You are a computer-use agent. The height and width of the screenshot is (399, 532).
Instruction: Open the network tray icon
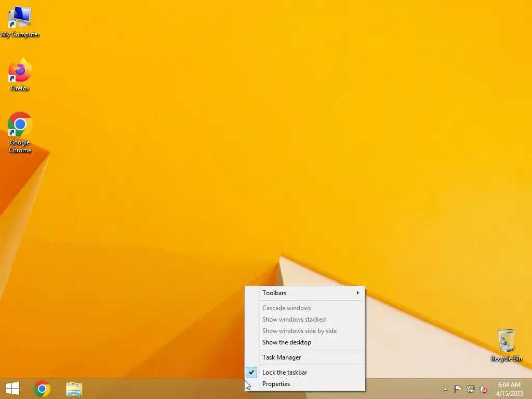470,389
